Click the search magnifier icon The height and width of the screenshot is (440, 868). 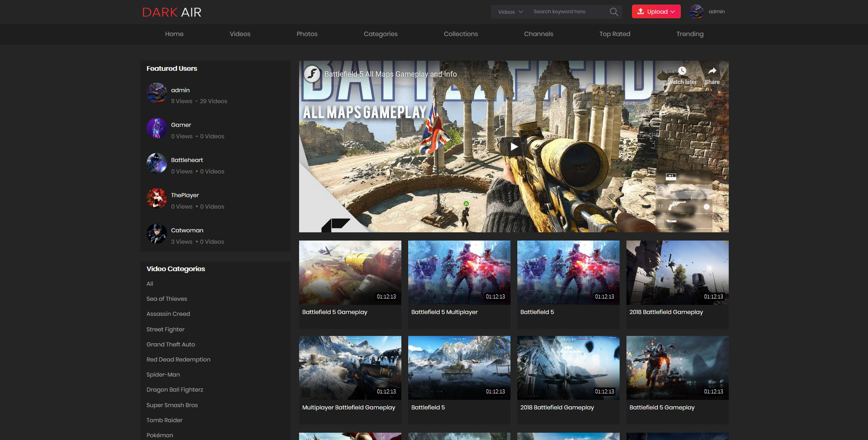pos(614,12)
